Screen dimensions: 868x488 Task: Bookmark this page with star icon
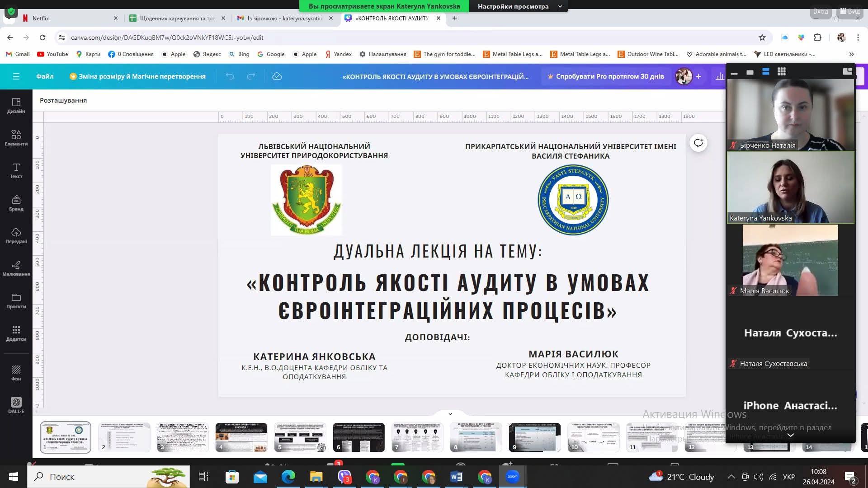point(762,38)
